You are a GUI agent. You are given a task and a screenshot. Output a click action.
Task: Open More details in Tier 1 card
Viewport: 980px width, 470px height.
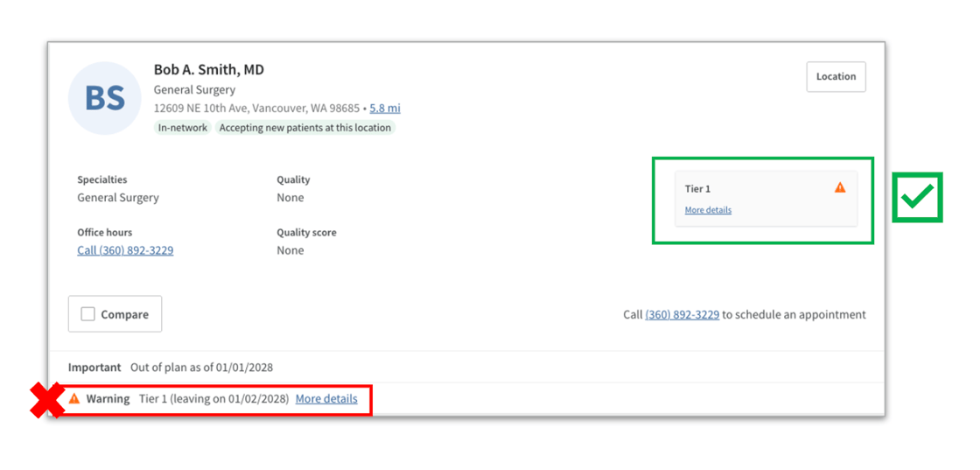pos(708,210)
